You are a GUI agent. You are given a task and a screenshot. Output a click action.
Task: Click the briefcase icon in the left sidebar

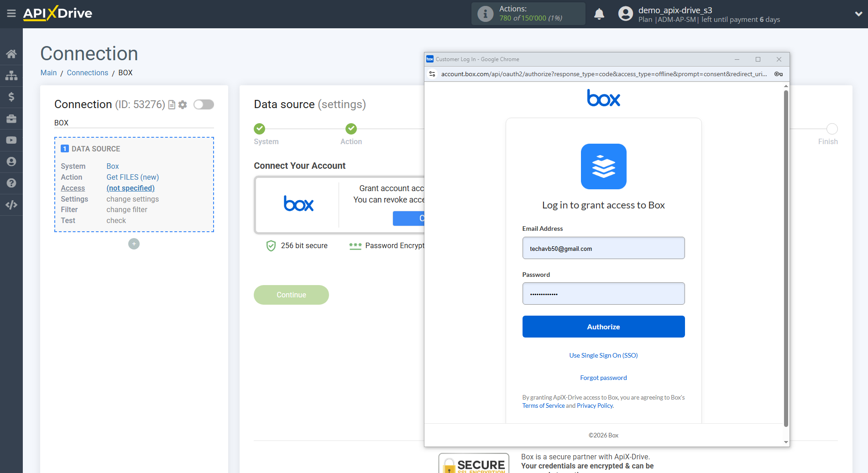pos(11,118)
